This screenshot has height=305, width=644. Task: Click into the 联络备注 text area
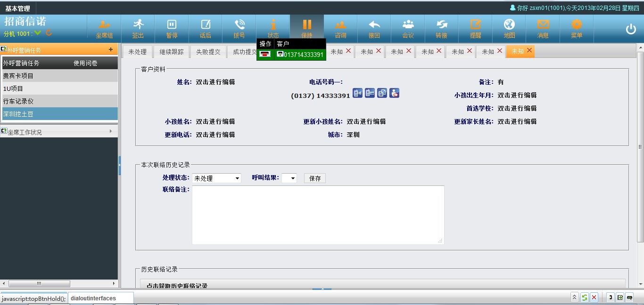pyautogui.click(x=318, y=215)
